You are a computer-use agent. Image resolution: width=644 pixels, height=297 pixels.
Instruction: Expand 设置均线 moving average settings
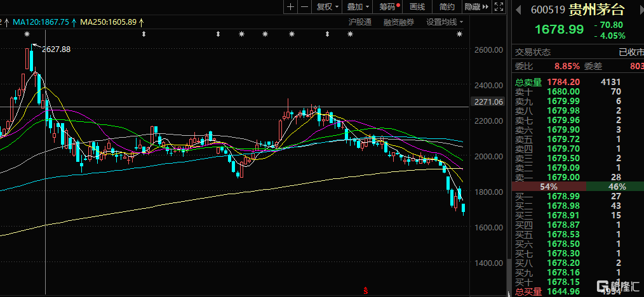445,22
